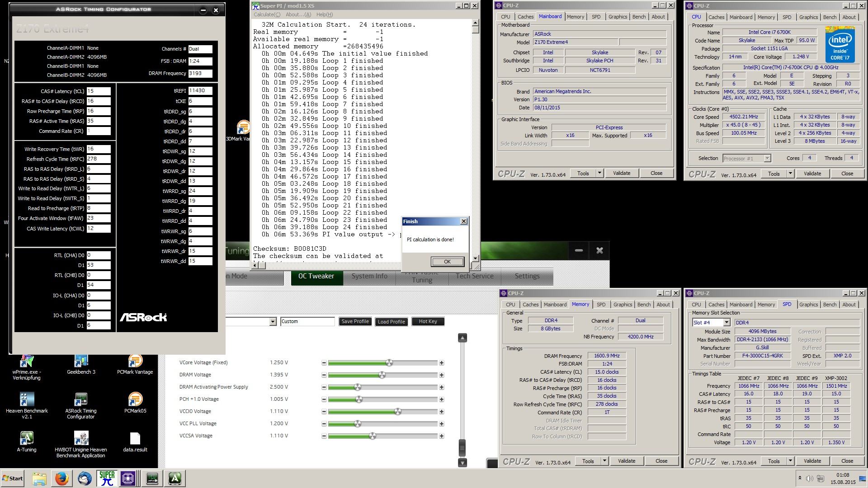The height and width of the screenshot is (488, 868).
Task: Open the Tools dropdown arrow in CPU-Z Mainboard window
Action: tap(599, 173)
